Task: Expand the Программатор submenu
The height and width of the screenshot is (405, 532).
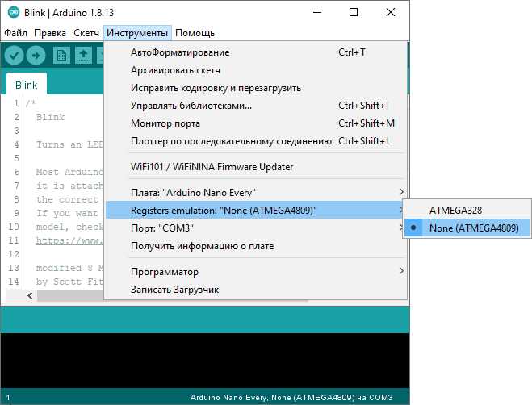Action: click(255, 272)
